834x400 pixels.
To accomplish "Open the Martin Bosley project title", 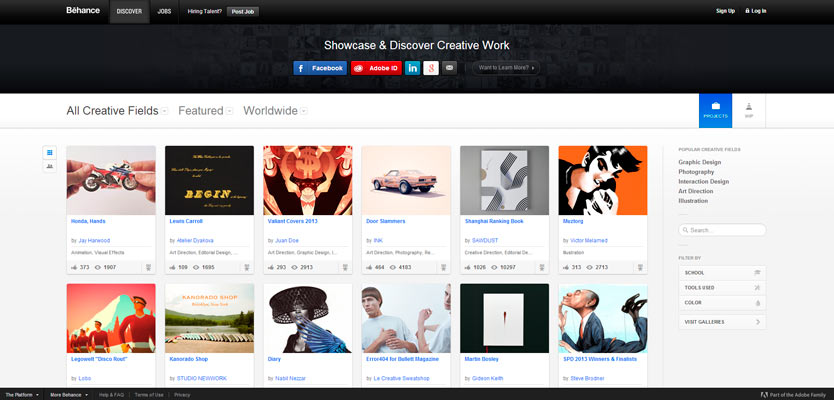I will pyautogui.click(x=482, y=359).
